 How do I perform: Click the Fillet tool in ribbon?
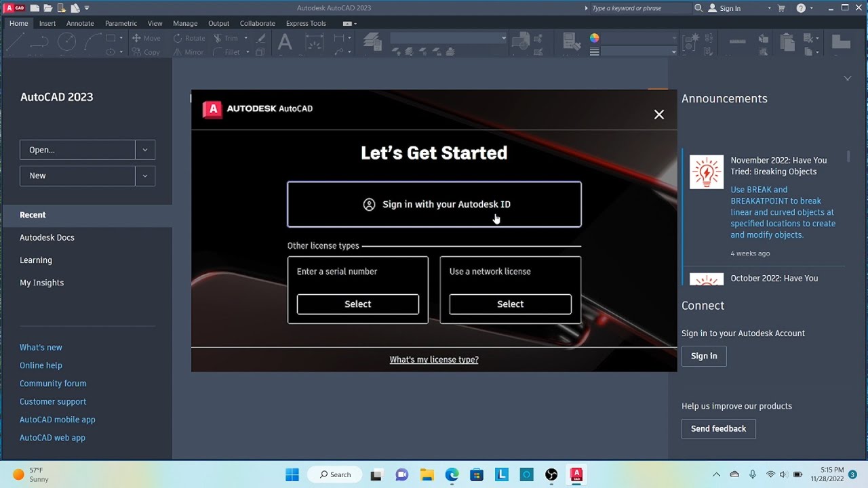point(226,52)
